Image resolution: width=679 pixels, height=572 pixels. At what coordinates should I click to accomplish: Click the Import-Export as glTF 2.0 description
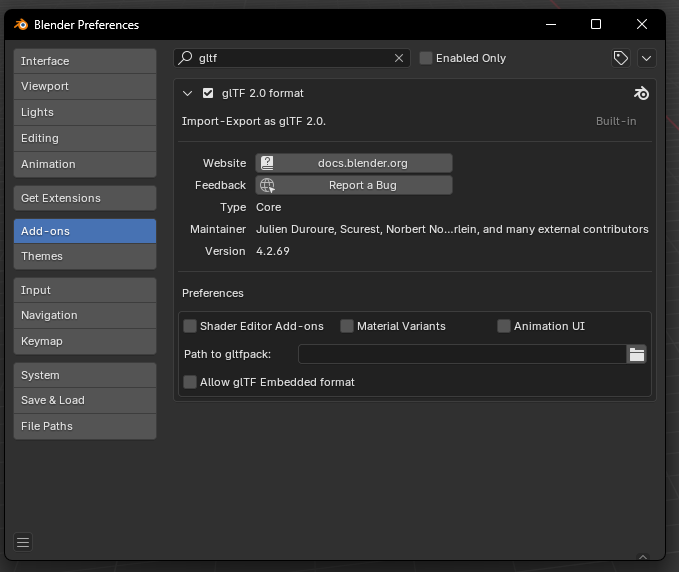254,121
